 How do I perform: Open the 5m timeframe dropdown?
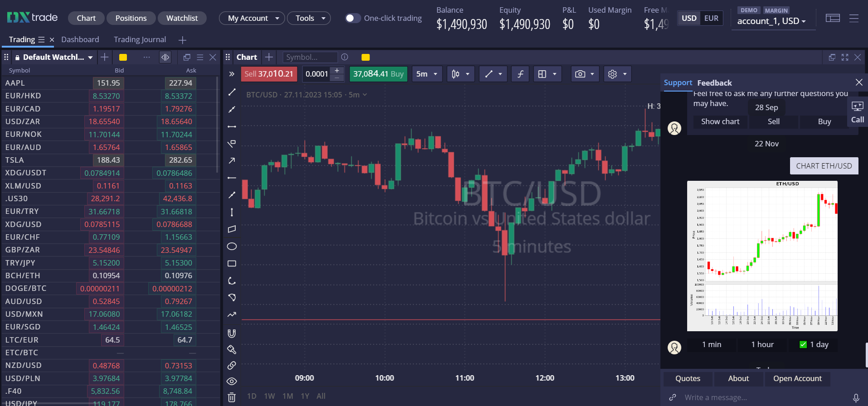point(427,74)
